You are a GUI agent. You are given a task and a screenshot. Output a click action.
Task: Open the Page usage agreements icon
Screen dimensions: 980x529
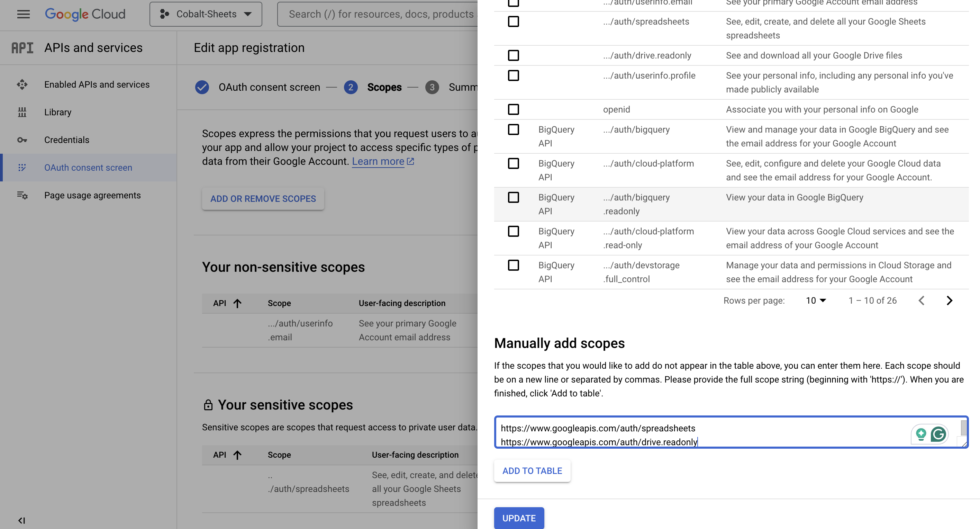click(x=23, y=195)
